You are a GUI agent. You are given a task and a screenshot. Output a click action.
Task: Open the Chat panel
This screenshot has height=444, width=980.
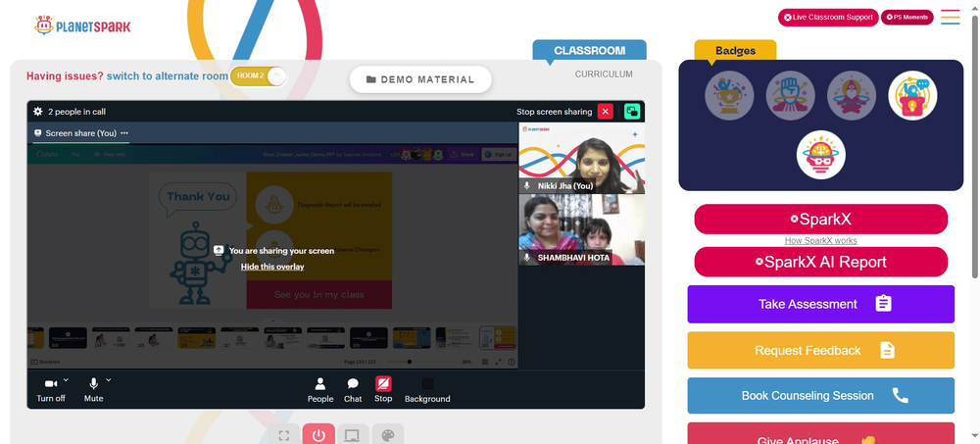353,389
